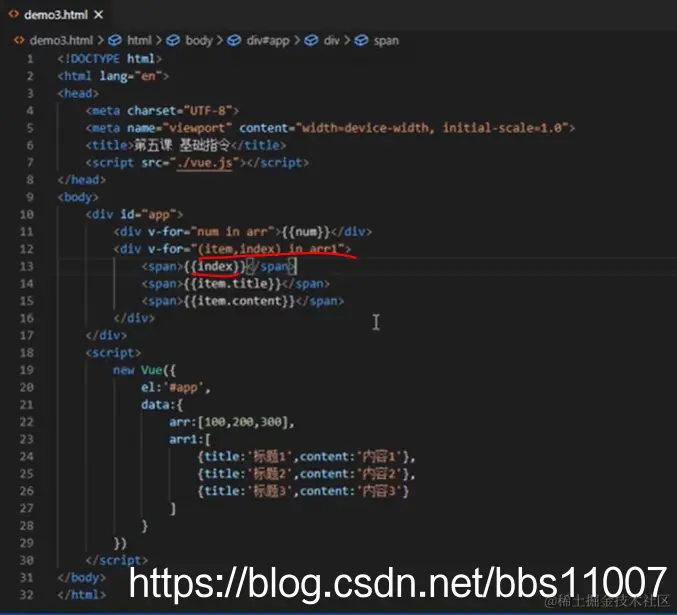Screen dimensions: 677x615
Task: Click the <!DOCTYPE html> line
Action: pos(110,59)
